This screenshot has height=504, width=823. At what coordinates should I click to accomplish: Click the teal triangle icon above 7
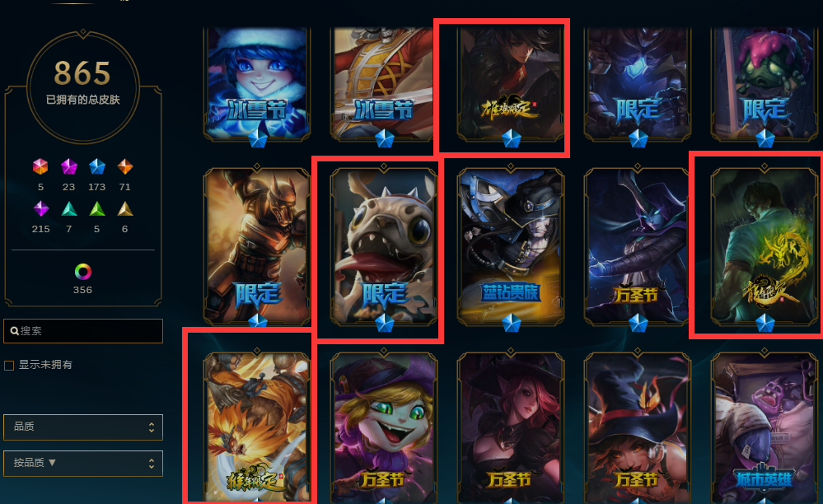tap(68, 209)
